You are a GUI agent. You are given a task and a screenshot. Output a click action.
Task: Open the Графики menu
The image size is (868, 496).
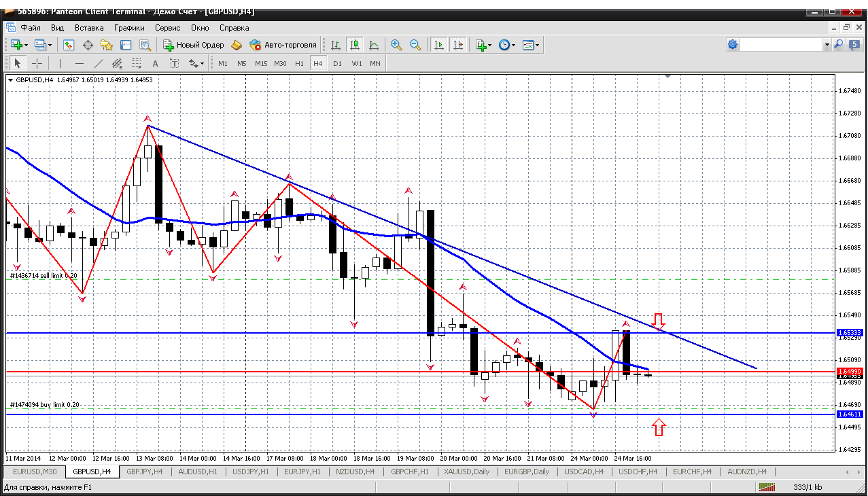point(129,28)
